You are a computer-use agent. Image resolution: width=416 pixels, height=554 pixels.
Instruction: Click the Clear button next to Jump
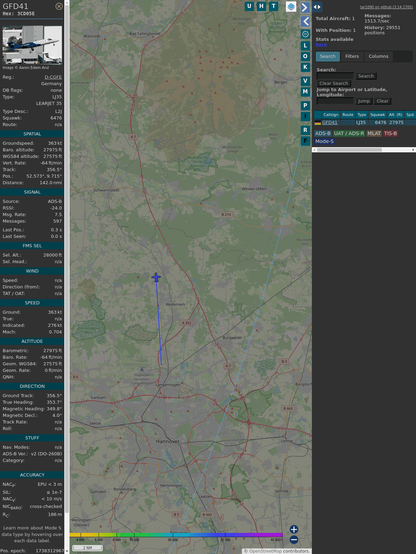(x=382, y=101)
